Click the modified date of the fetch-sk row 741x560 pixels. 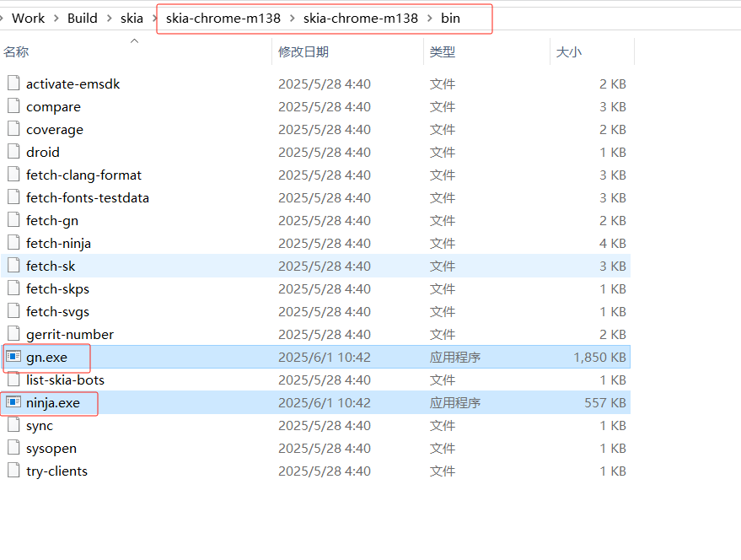(x=325, y=267)
